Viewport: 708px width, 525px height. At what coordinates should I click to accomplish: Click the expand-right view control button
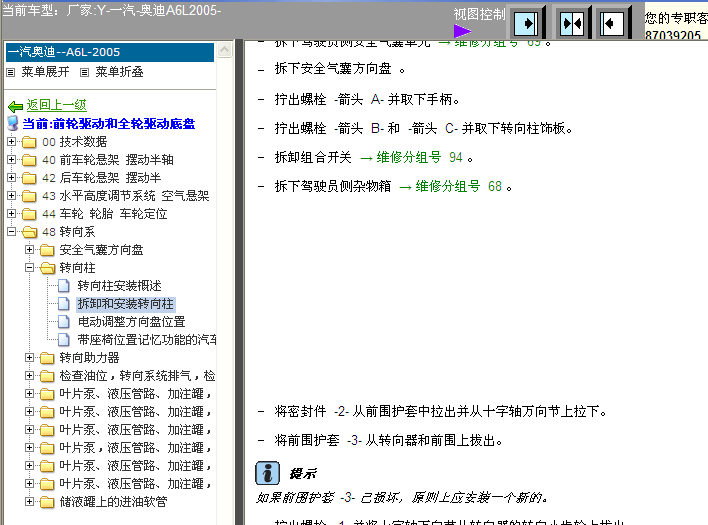(526, 23)
